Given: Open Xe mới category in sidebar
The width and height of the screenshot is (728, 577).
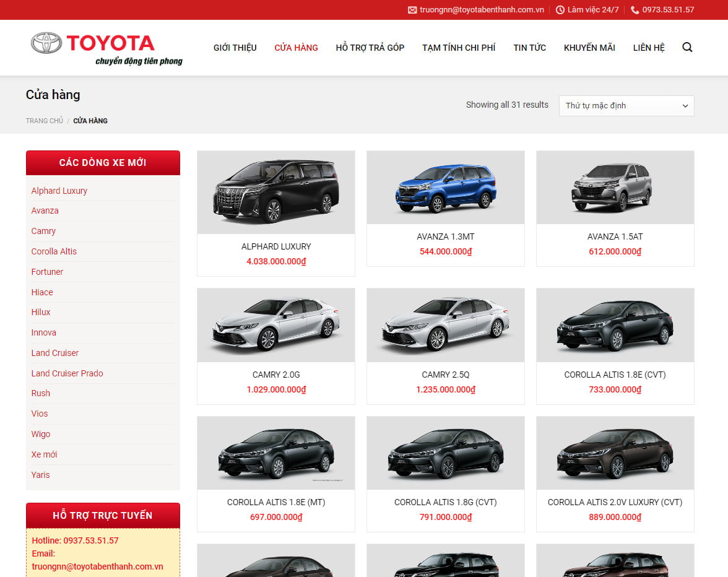Looking at the screenshot, I should (44, 455).
